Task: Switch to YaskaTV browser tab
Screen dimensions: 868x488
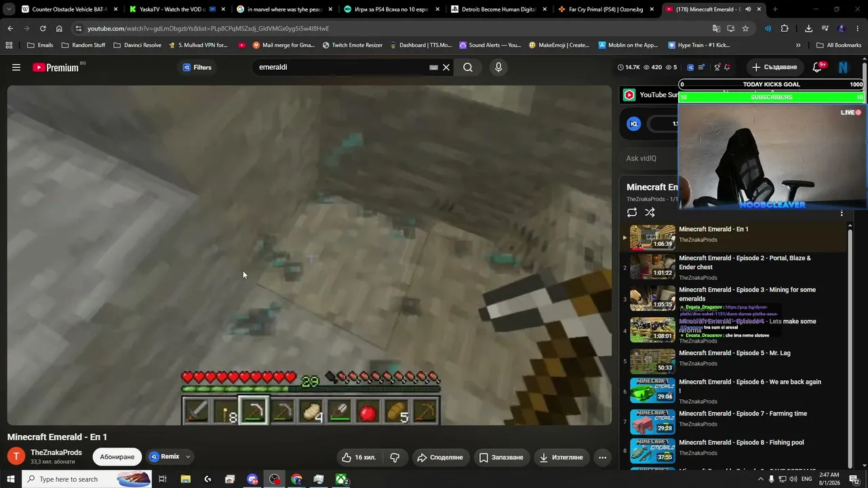Action: pos(177,9)
